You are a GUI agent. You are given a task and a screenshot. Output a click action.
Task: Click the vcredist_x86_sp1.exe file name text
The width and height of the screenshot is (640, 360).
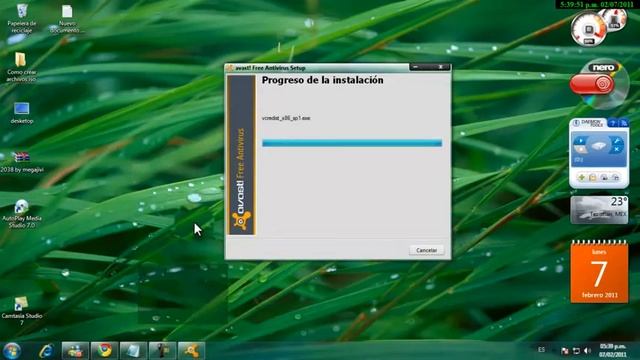tap(286, 118)
